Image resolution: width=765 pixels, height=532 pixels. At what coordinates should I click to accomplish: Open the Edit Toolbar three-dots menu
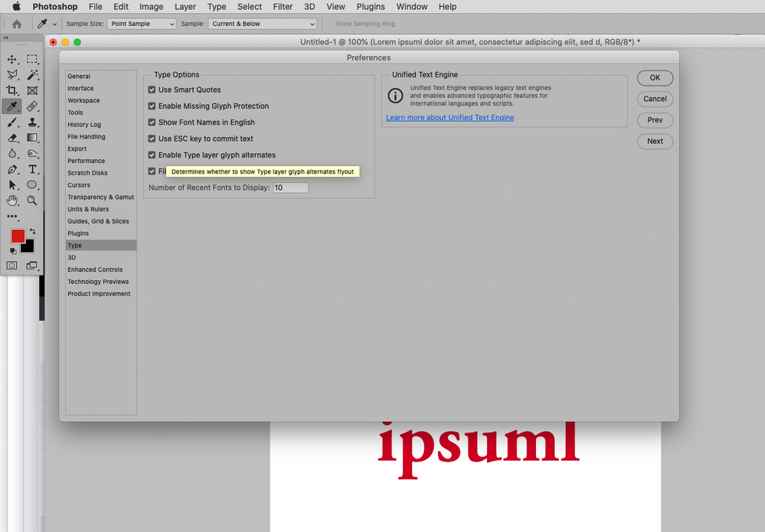[x=12, y=217]
